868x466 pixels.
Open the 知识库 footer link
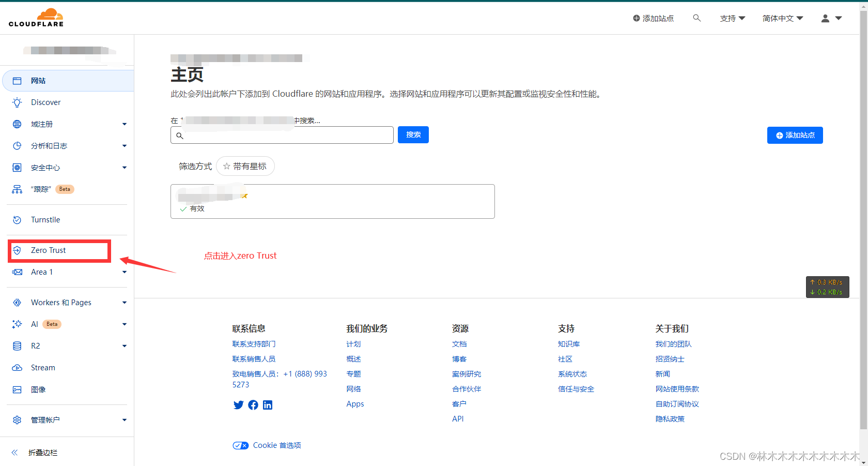click(569, 344)
